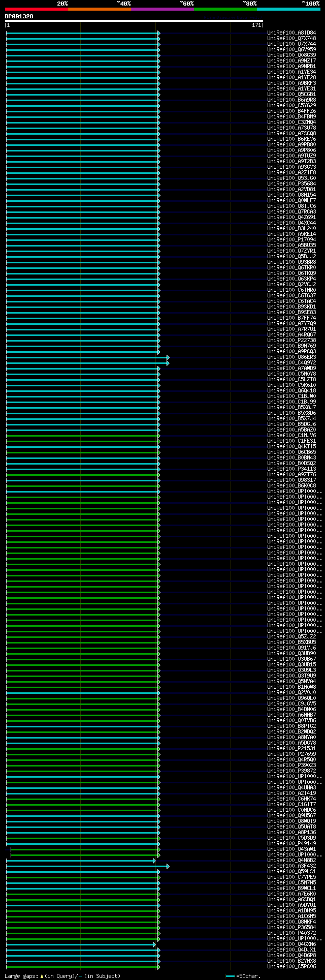Open hit UniRef100_Q5CGB1
The height and width of the screenshot is (980, 325).
[291, 94]
